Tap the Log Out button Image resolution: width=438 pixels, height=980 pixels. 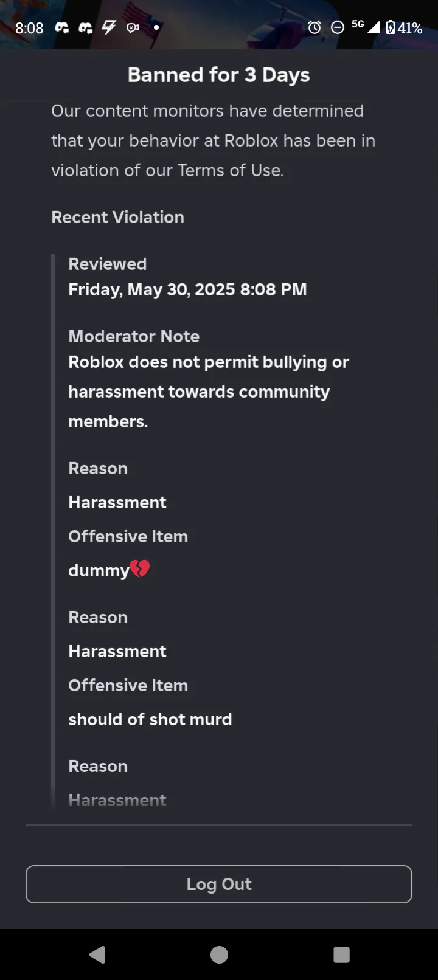(x=219, y=884)
